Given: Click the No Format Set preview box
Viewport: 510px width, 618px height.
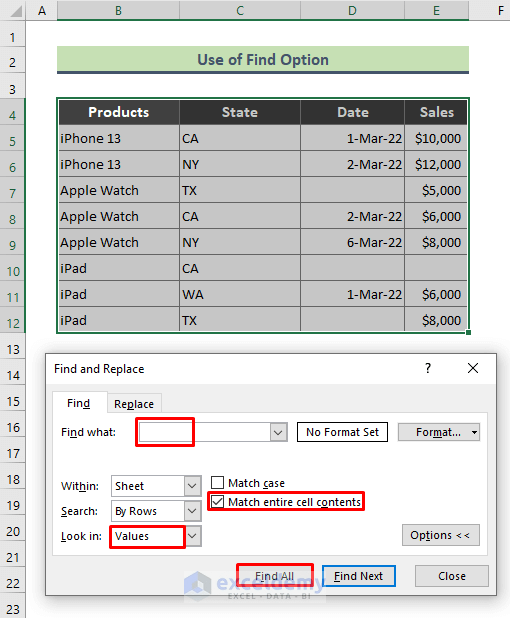Looking at the screenshot, I should (x=342, y=432).
